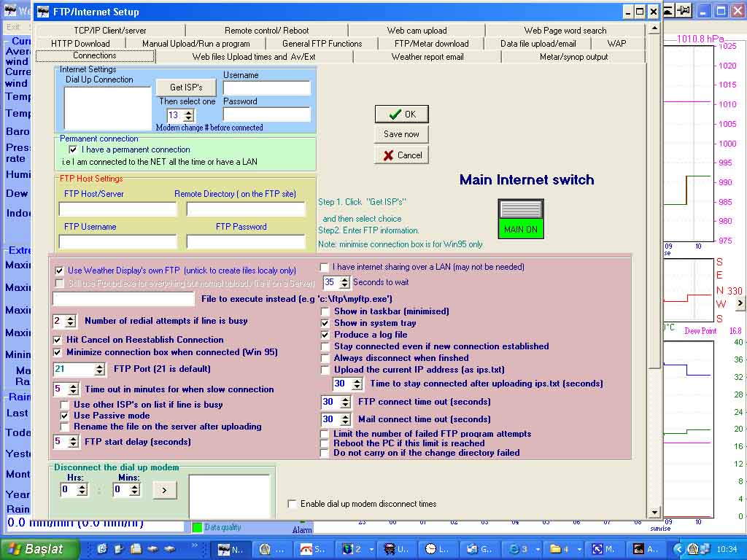
Task: Increase the FTP Port spinner value
Action: click(x=100, y=366)
